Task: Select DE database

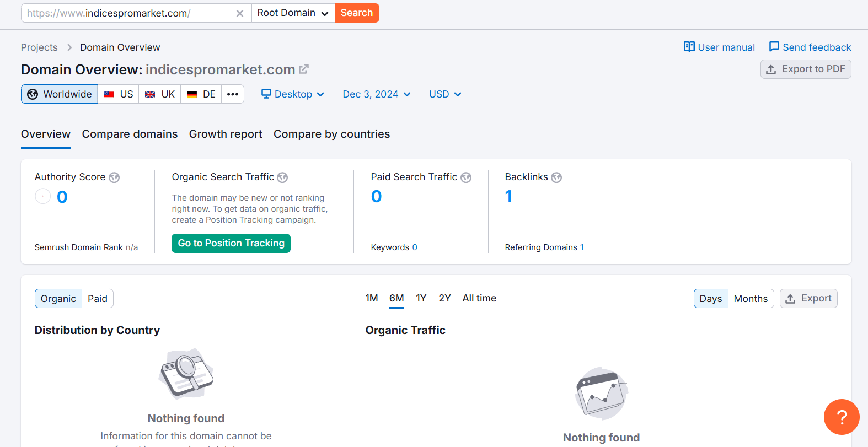Action: point(201,94)
